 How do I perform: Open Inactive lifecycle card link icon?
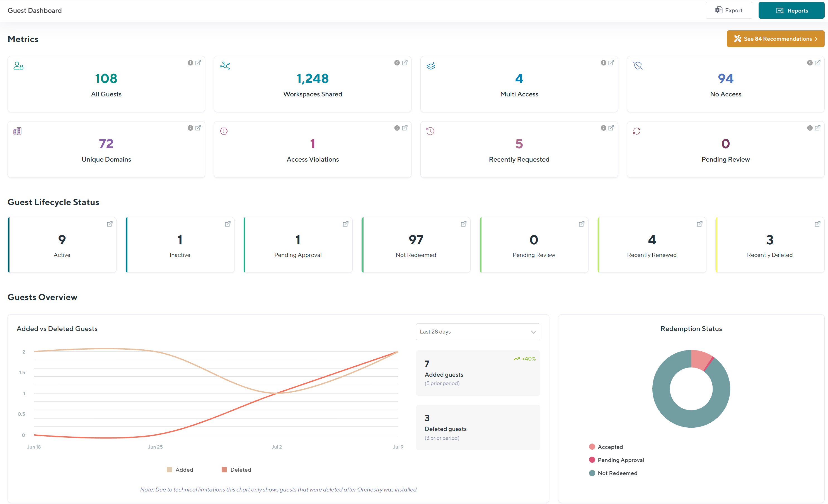(x=227, y=224)
